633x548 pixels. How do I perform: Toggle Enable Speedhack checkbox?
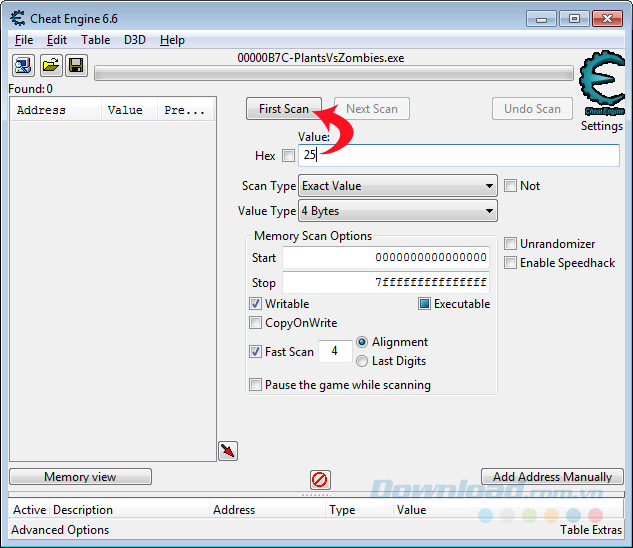510,262
